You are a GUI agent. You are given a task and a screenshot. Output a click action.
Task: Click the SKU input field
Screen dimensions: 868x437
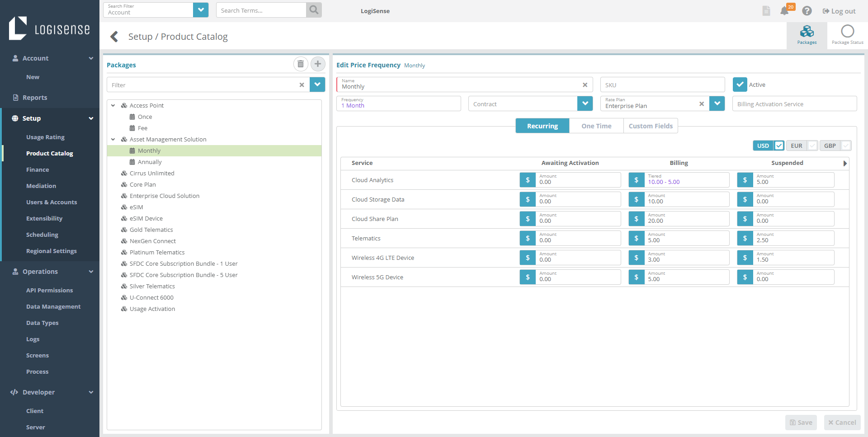click(x=662, y=85)
